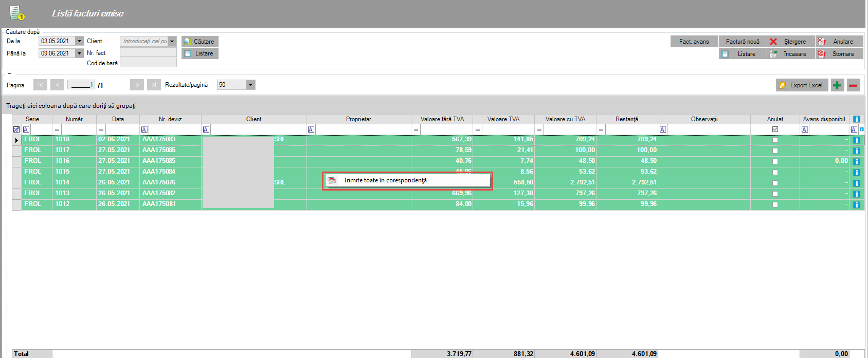Click the Căutare search button
This screenshot has height=358, width=868.
[x=200, y=42]
